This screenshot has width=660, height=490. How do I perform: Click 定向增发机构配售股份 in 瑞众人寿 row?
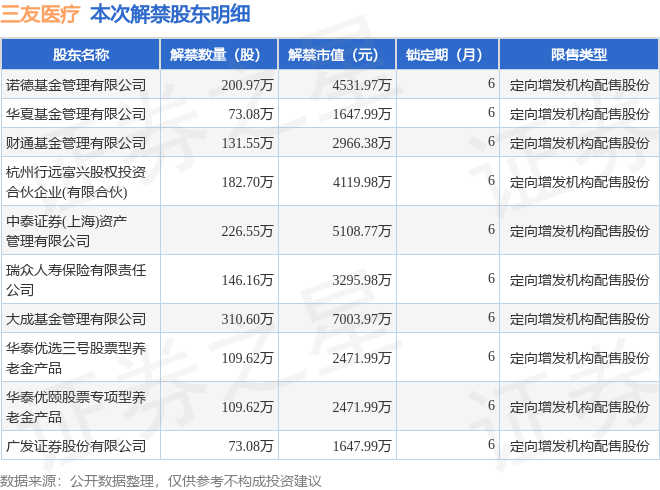point(579,280)
